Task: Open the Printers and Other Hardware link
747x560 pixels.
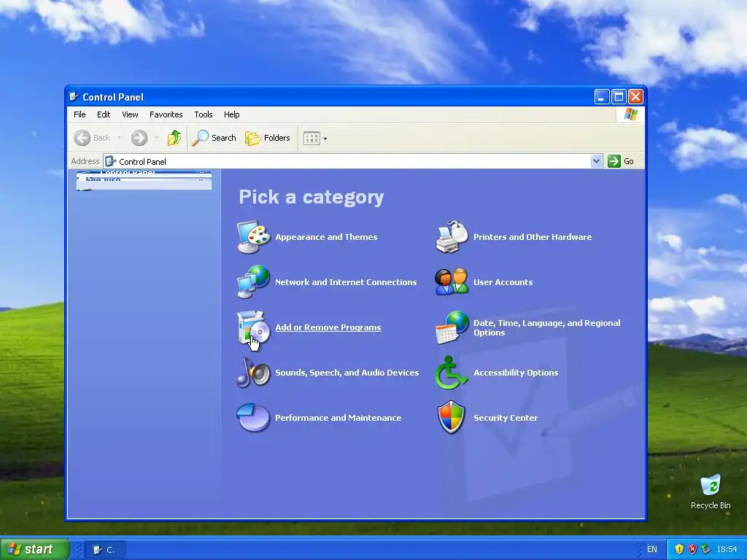Action: (x=533, y=237)
